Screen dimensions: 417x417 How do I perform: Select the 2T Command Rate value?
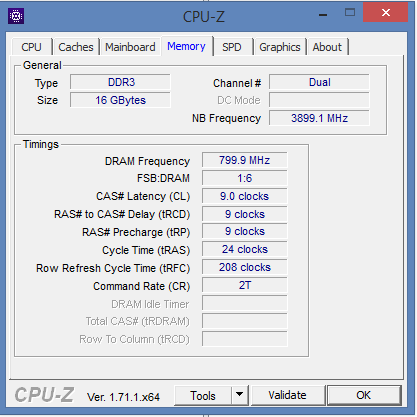pyautogui.click(x=245, y=285)
